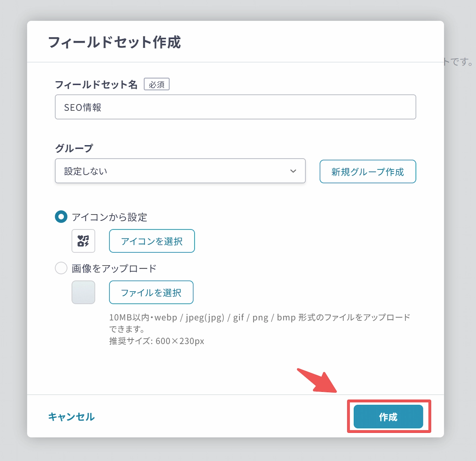476x461 pixels.
Task: Click the 作成 button to create
Action: [388, 416]
